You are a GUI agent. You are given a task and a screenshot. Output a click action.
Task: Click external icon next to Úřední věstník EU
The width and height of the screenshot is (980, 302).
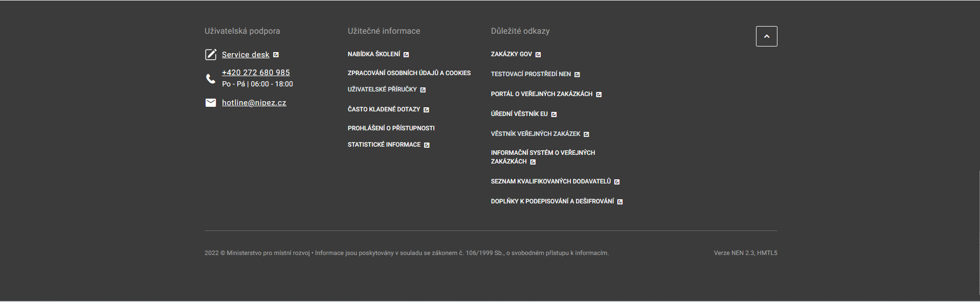[x=554, y=114]
